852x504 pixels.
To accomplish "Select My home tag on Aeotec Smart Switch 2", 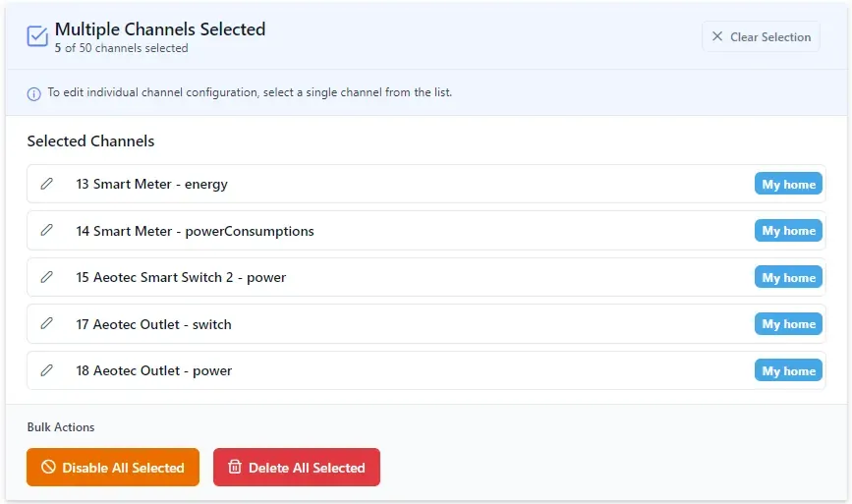I will (x=788, y=278).
